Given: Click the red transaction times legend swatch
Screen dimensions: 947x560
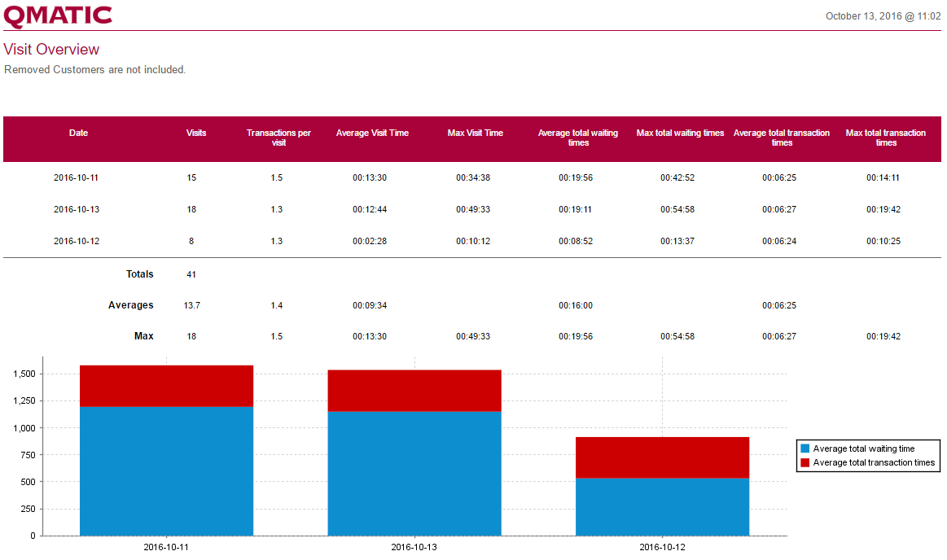Looking at the screenshot, I should click(805, 462).
